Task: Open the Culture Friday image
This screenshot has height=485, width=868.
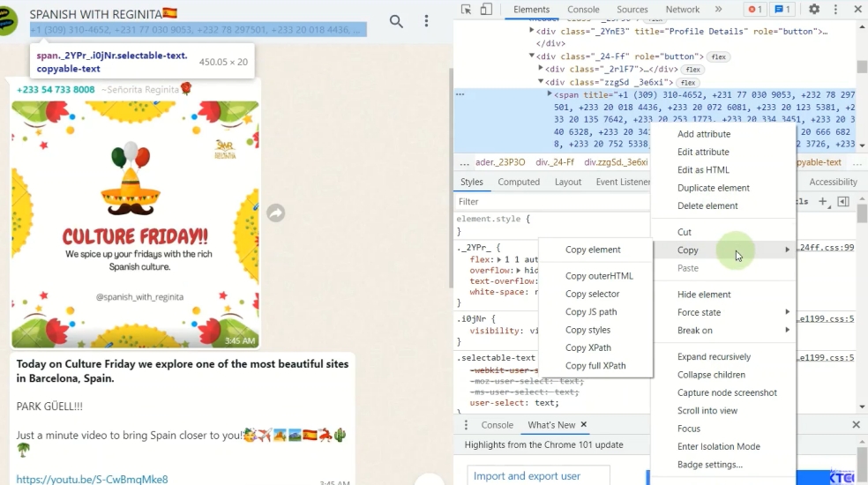Action: point(135,224)
